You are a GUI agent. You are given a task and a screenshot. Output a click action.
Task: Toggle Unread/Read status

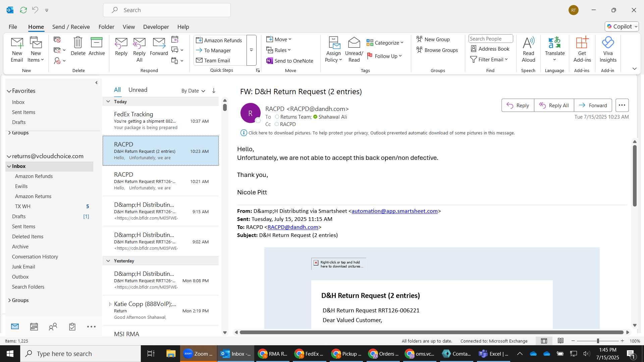pyautogui.click(x=354, y=50)
